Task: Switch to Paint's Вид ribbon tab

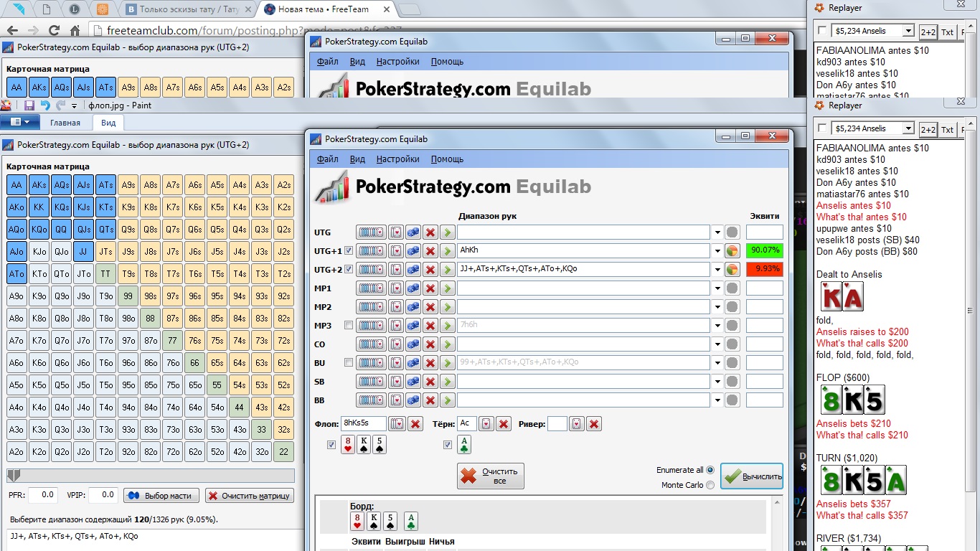Action: [x=108, y=123]
